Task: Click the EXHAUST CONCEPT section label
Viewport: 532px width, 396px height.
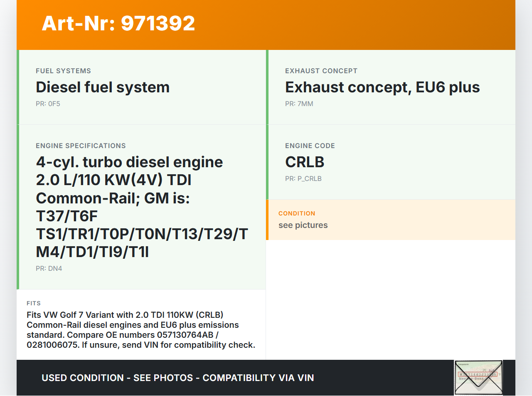Action: point(321,71)
